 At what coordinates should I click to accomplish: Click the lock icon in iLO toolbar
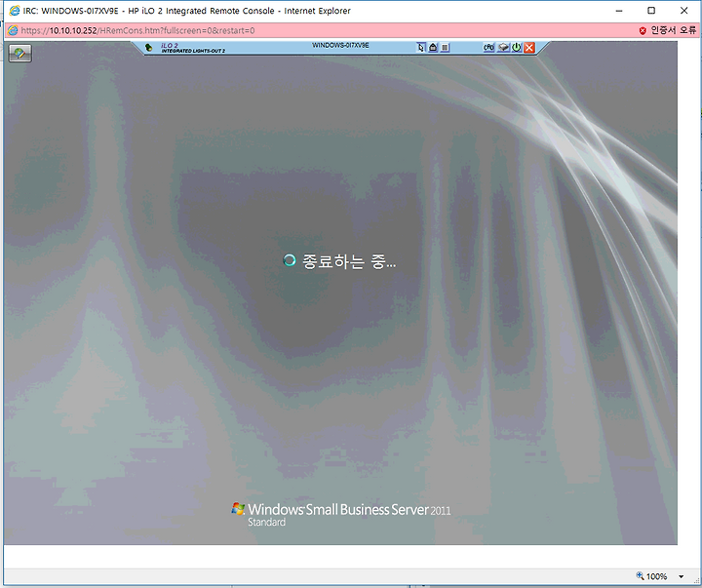[433, 47]
